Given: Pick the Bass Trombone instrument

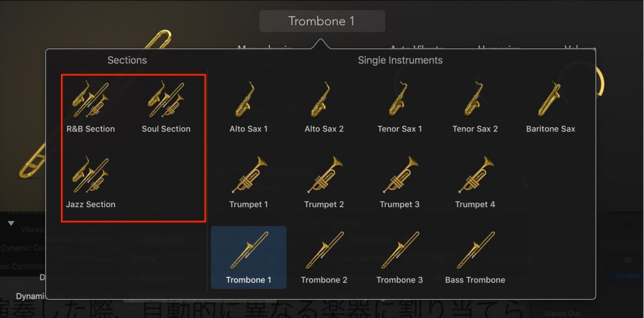Looking at the screenshot, I should (x=475, y=258).
